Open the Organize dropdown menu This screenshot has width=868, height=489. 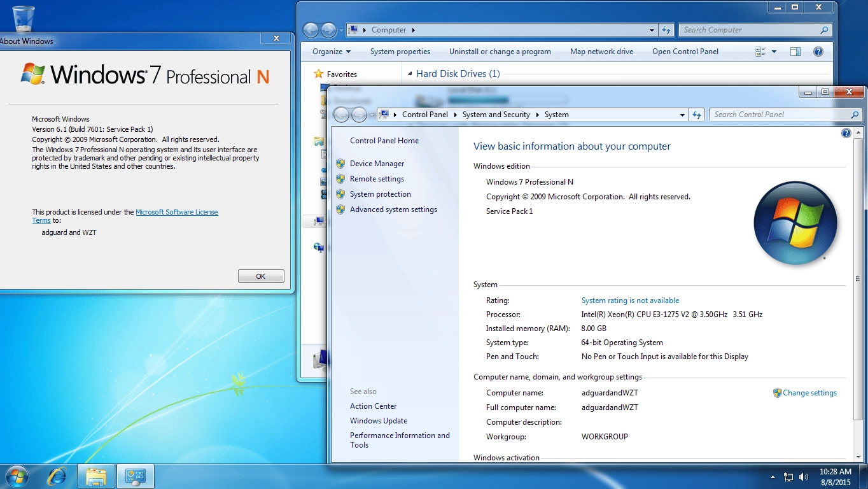(x=332, y=52)
